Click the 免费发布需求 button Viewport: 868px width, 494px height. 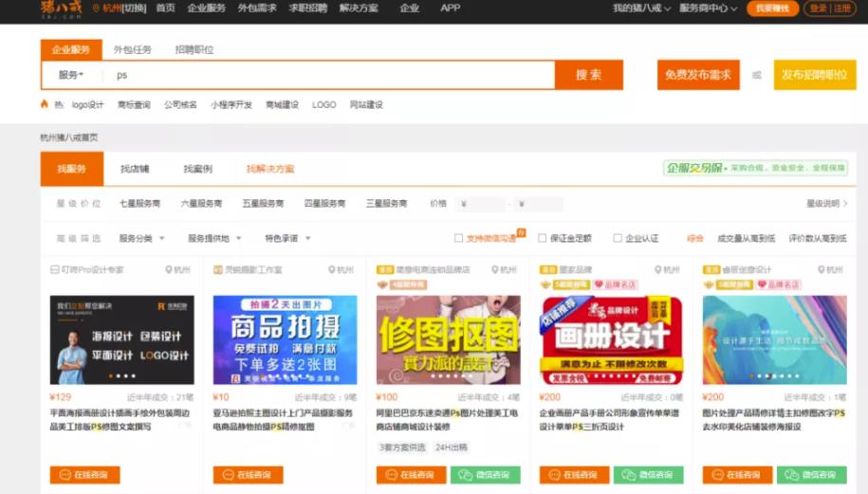click(697, 75)
